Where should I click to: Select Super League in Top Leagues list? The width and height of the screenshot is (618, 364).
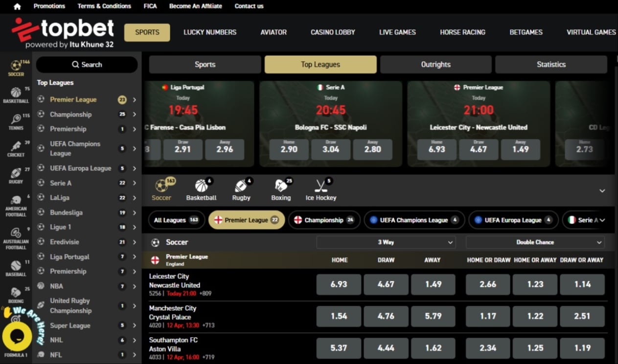tap(70, 326)
